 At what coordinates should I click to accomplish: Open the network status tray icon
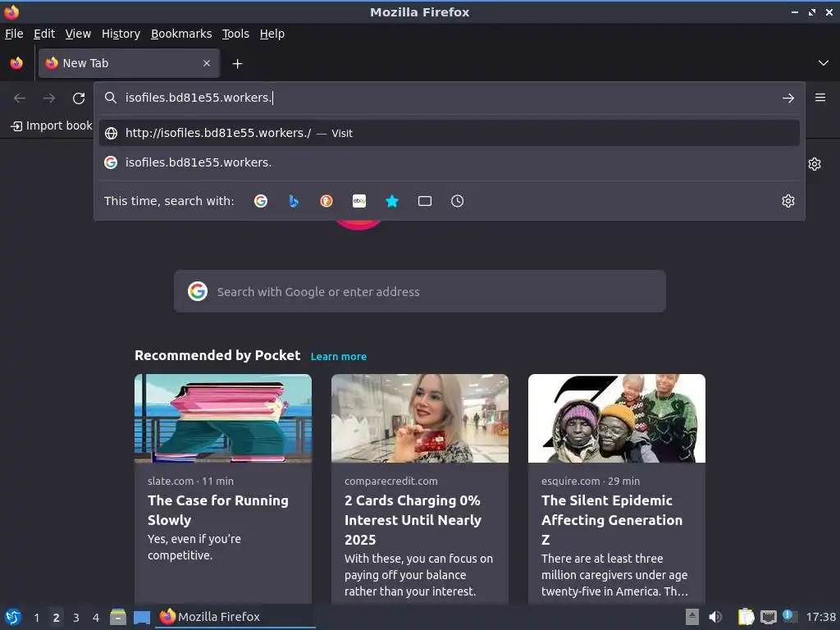point(768,617)
